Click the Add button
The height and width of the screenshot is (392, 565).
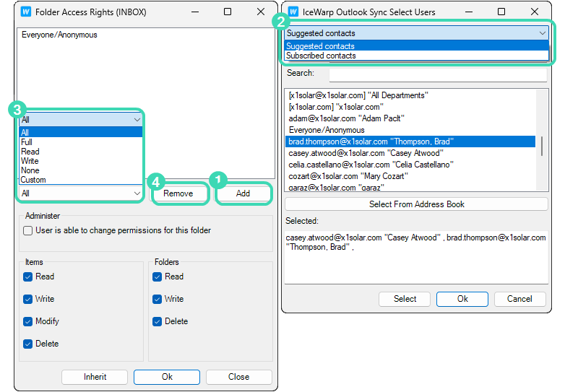pos(243,193)
